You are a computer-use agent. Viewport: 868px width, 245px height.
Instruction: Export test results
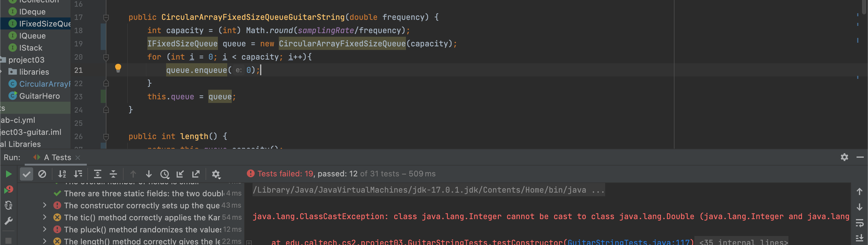tap(196, 174)
